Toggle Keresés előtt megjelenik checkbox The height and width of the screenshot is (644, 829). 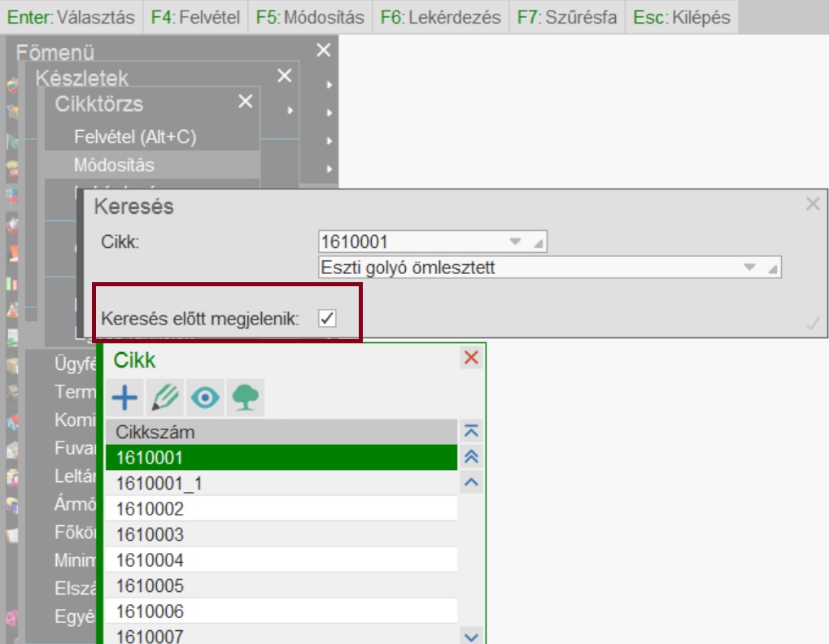click(327, 319)
